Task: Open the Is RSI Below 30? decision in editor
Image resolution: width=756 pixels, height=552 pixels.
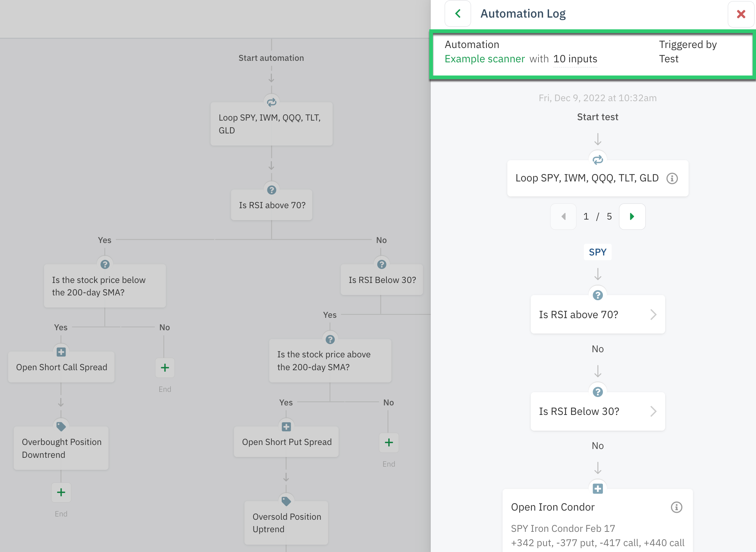Action: [x=382, y=280]
